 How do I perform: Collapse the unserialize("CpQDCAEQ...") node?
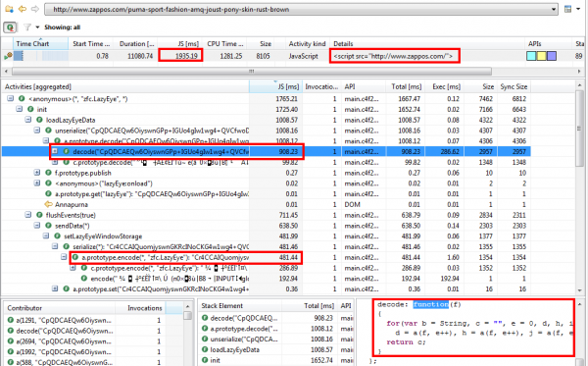(37, 131)
